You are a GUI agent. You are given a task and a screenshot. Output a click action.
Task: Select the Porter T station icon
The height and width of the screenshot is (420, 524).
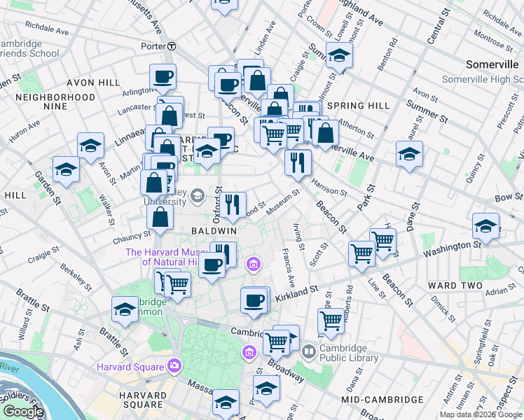[172, 46]
